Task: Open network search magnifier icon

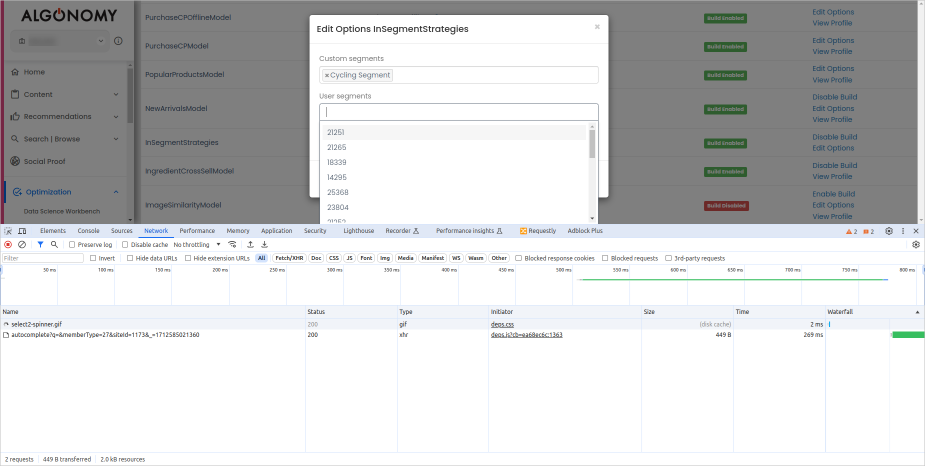Action: pyautogui.click(x=54, y=244)
